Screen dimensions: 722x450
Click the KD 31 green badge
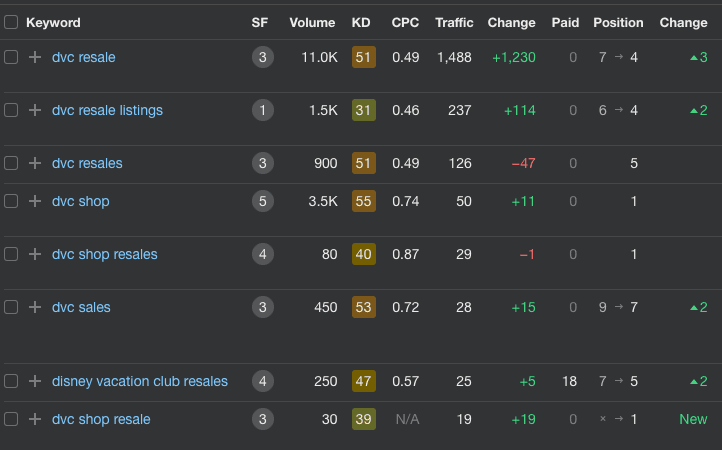tap(363, 111)
